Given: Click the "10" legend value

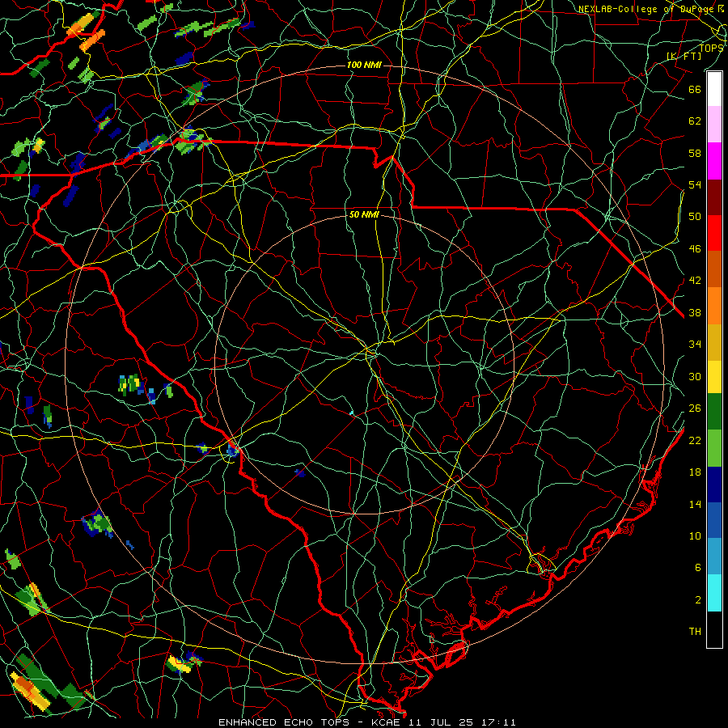Looking at the screenshot, I should point(695,536).
